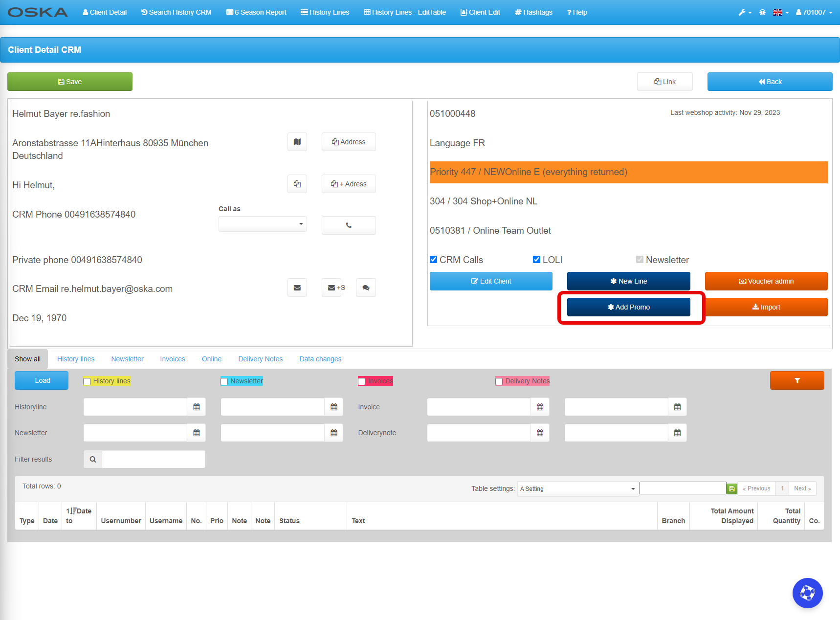Click the orange Import button
840x620 pixels.
click(766, 307)
